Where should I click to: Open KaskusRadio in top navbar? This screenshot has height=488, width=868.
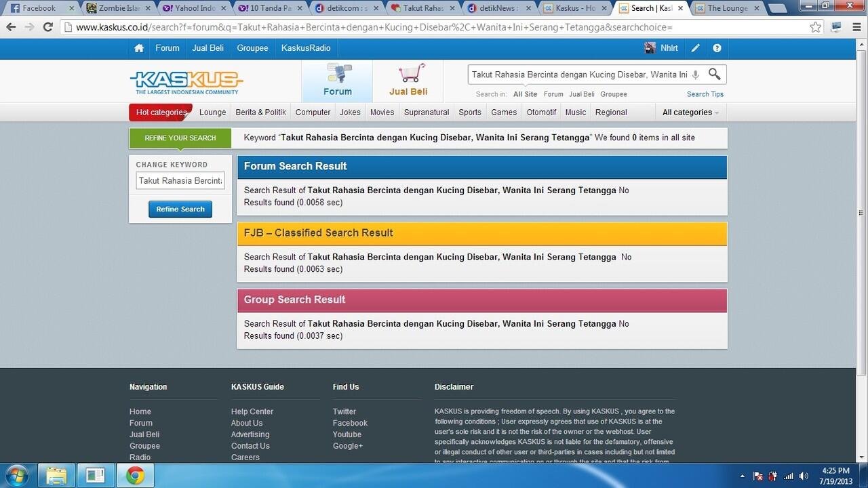306,48
